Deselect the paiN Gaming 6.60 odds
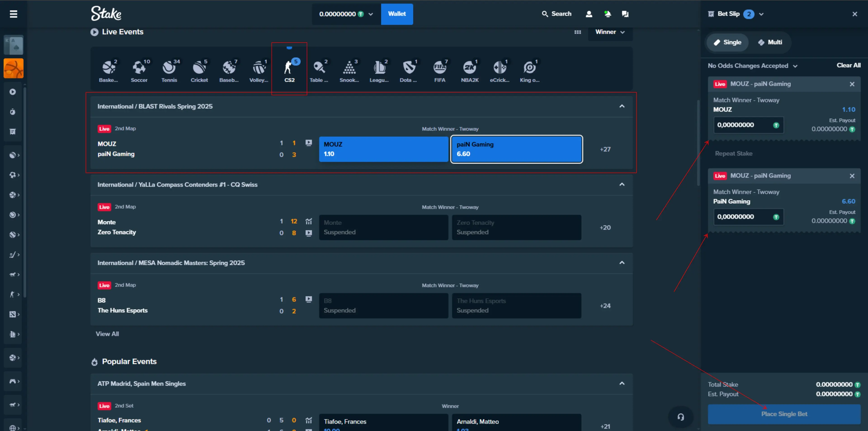 [x=517, y=149]
